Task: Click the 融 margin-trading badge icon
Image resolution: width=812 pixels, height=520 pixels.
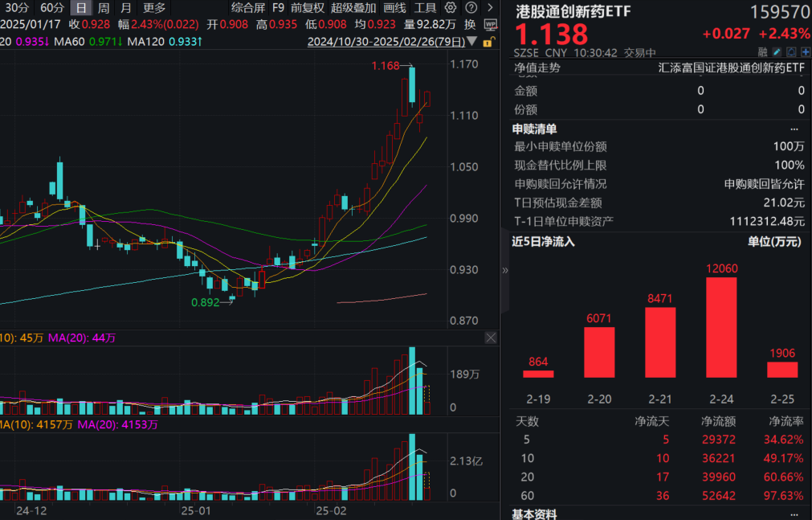Action: click(761, 50)
